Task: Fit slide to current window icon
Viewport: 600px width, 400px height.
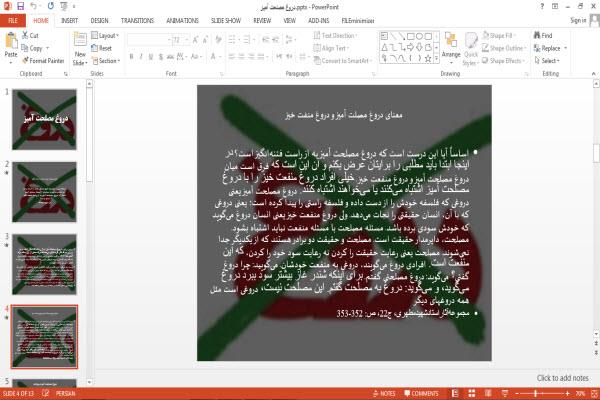Action: click(594, 393)
